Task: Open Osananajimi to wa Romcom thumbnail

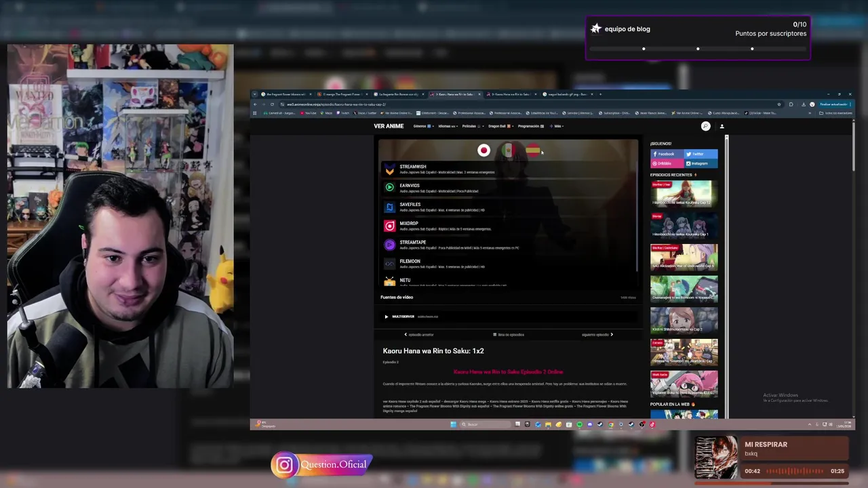Action: pos(684,288)
